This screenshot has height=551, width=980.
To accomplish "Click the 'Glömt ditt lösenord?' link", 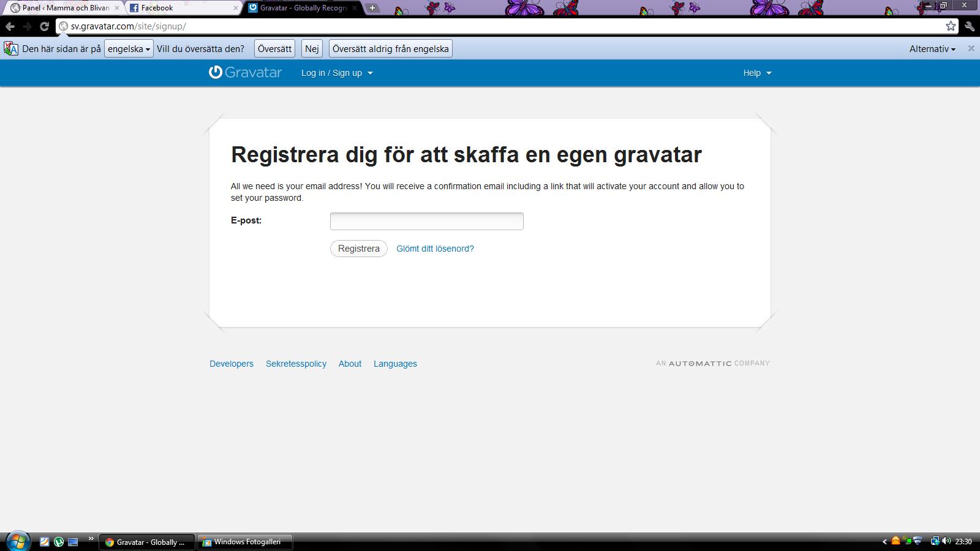I will (x=435, y=249).
